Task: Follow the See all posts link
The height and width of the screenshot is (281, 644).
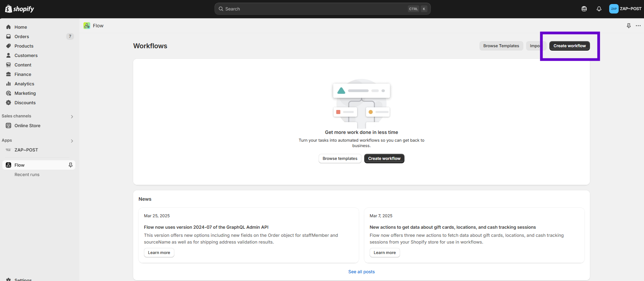Action: (x=361, y=272)
